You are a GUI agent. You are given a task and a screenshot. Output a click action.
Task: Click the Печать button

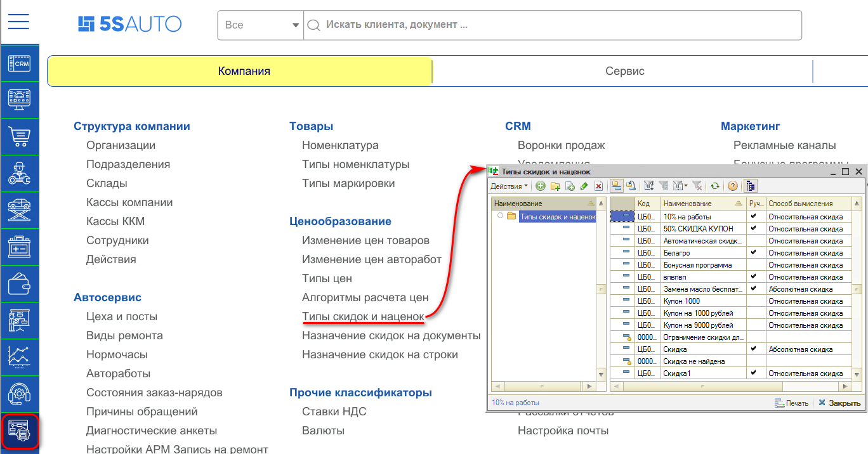click(792, 403)
